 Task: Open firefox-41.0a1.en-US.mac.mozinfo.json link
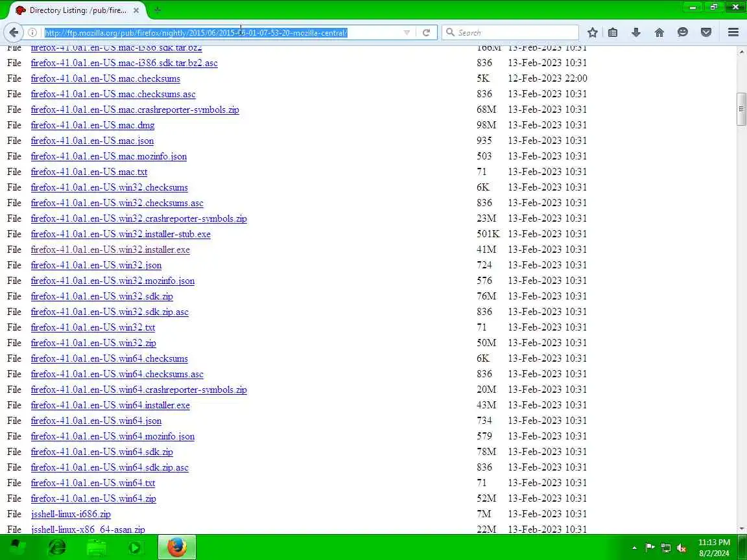click(x=109, y=156)
